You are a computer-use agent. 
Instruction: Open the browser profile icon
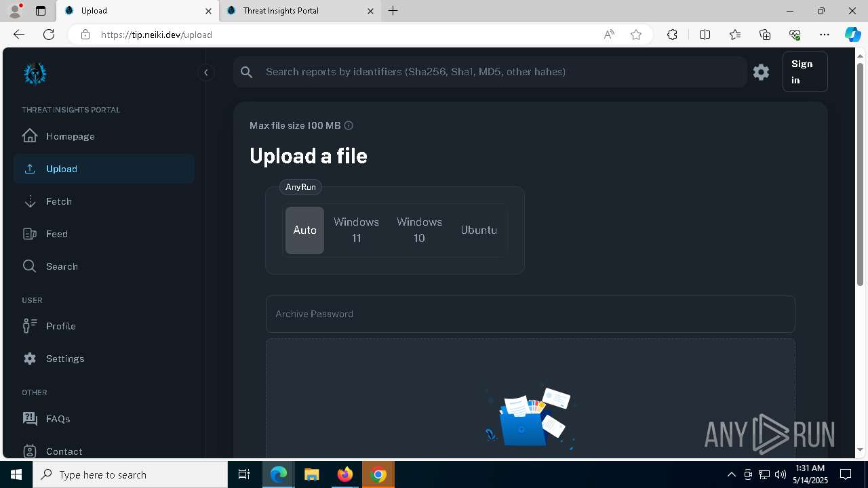(x=15, y=11)
